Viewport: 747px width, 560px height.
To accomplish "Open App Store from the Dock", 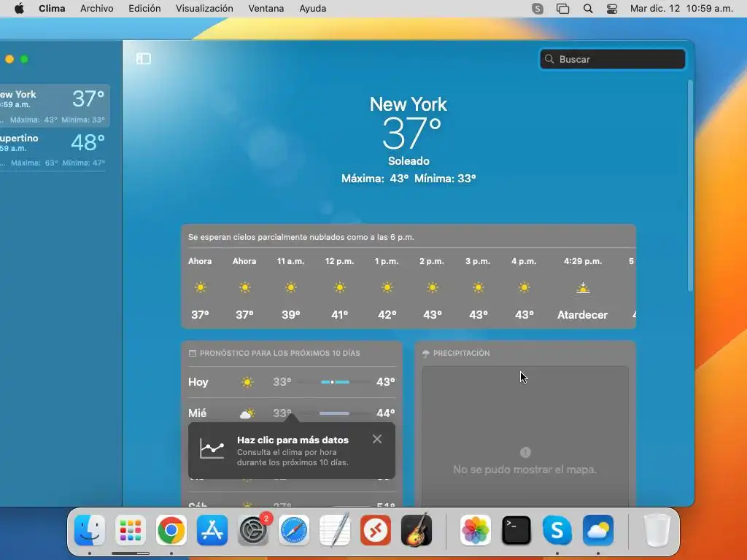I will (x=212, y=530).
